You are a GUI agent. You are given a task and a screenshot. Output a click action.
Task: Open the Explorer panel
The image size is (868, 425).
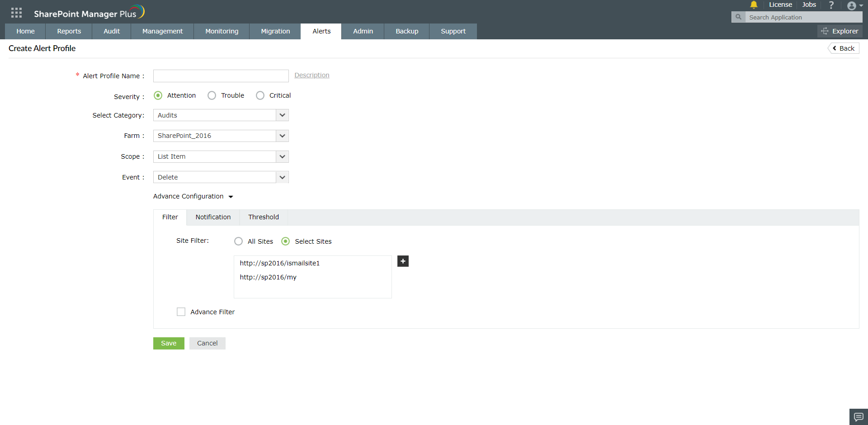coord(840,31)
